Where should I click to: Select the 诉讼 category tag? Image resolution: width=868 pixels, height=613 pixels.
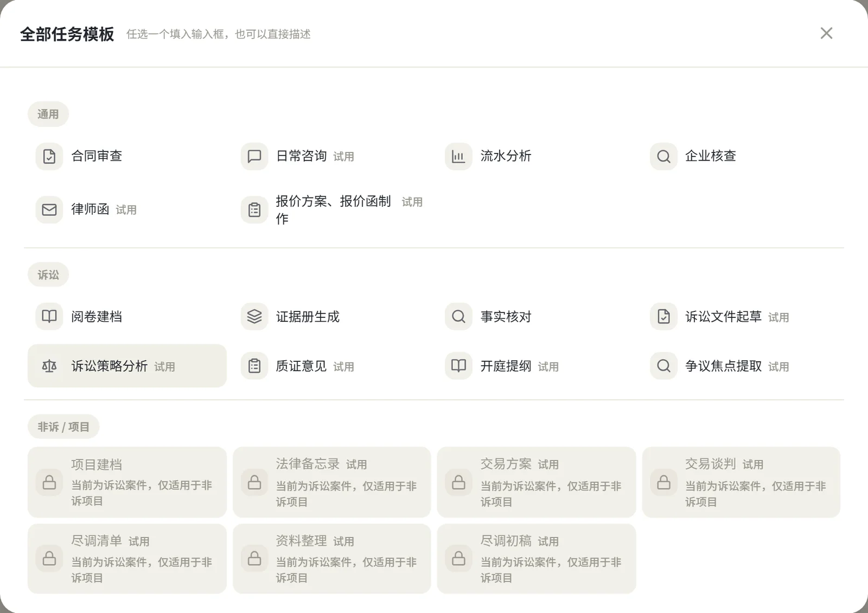[x=48, y=274]
